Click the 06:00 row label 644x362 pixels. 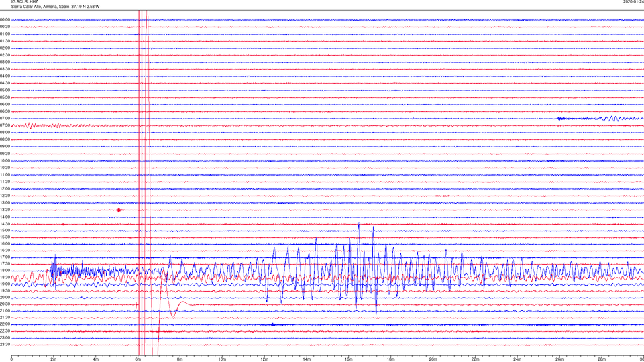(5, 105)
